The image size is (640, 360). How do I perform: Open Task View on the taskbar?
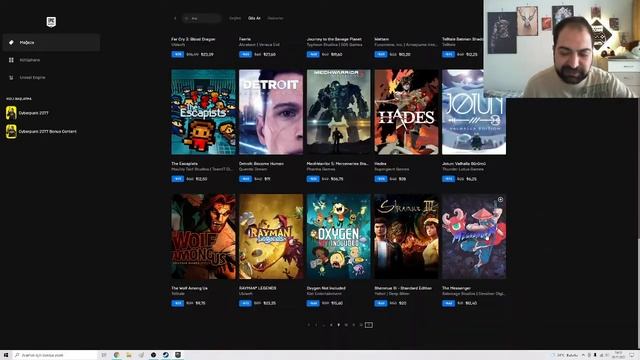tap(104, 355)
